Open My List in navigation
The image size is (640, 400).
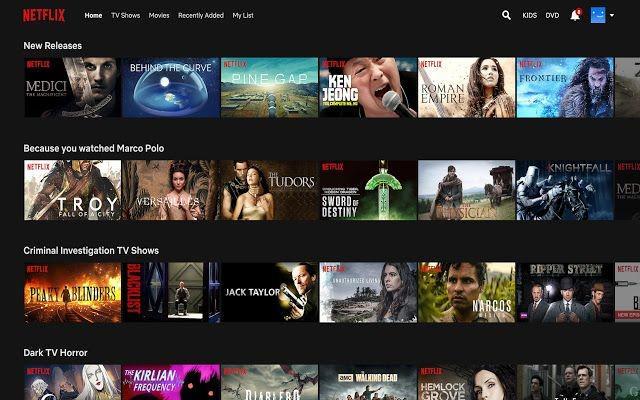(x=243, y=16)
